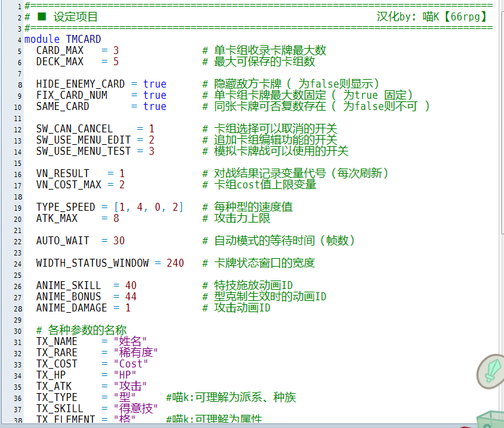The height and width of the screenshot is (428, 504).
Task: Click the SAME_CARD true value
Action: tap(155, 107)
